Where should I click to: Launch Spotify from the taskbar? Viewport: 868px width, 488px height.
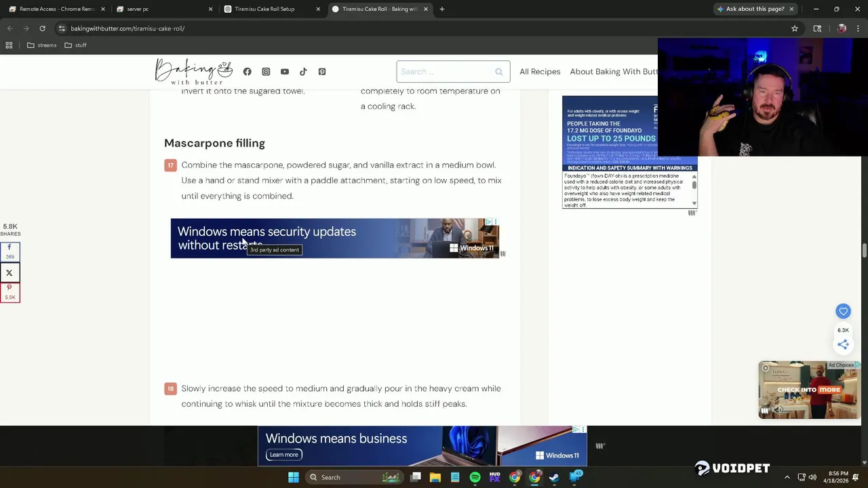475,477
